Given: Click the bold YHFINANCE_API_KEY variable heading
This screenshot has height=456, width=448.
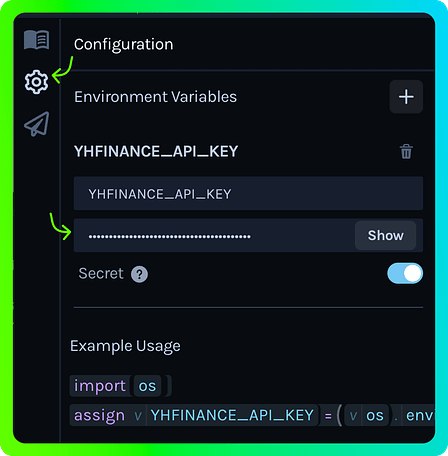Looking at the screenshot, I should (x=156, y=152).
